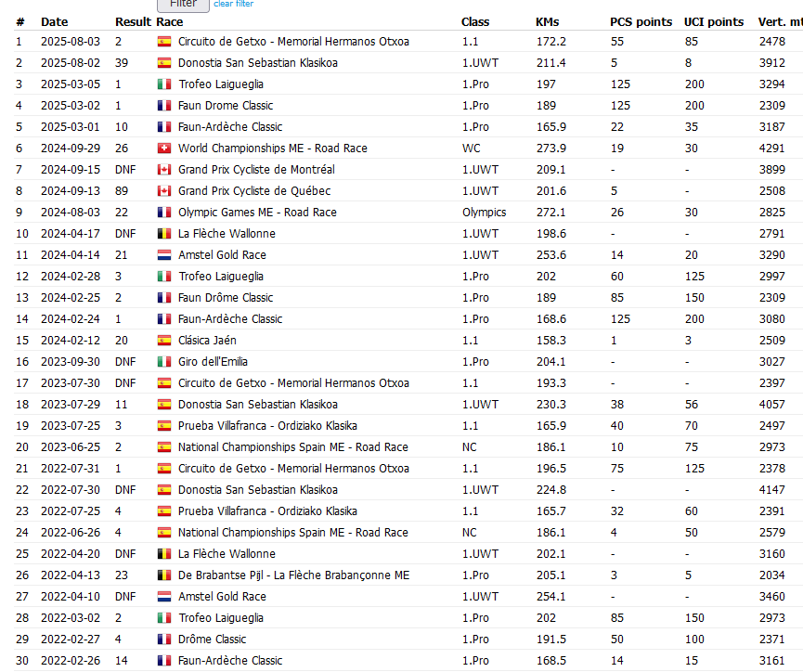Screen dimensions: 803x672
Task: Click France flag beside 2025-03-01 Faun-Ardèche Classic
Action: pyautogui.click(x=164, y=127)
